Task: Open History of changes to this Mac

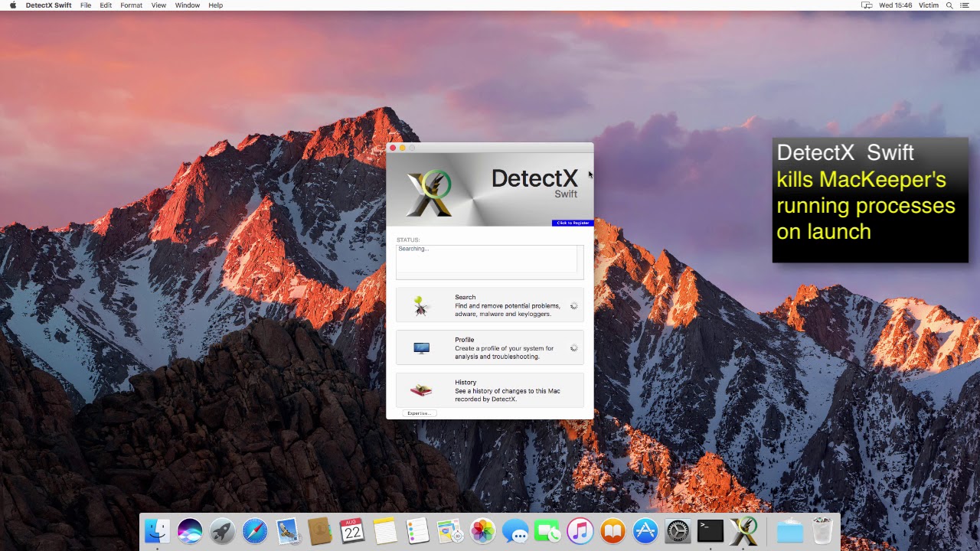Action: [490, 390]
